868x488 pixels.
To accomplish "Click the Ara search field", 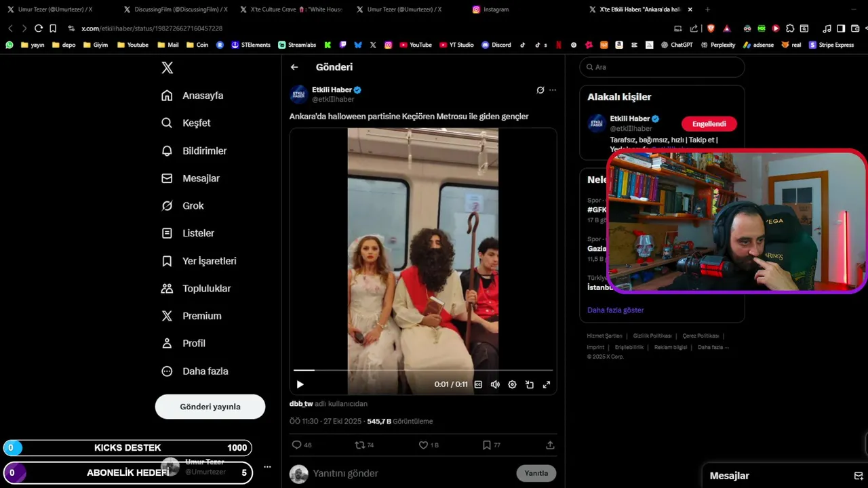I will 662,67.
